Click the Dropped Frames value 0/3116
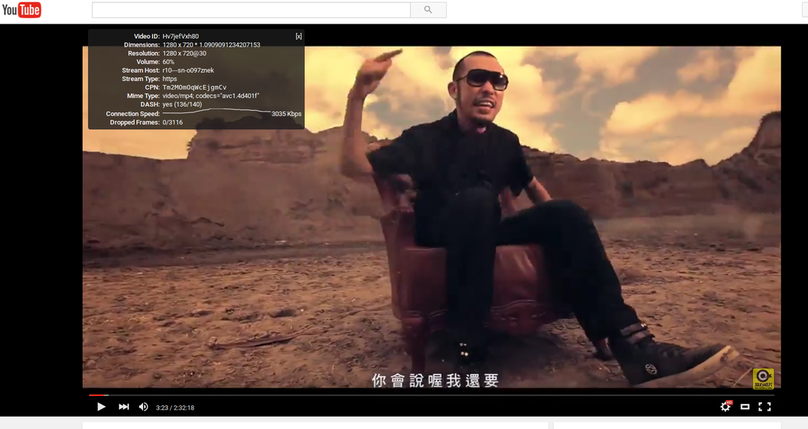Viewport: 808px width, 429px height. [173, 122]
